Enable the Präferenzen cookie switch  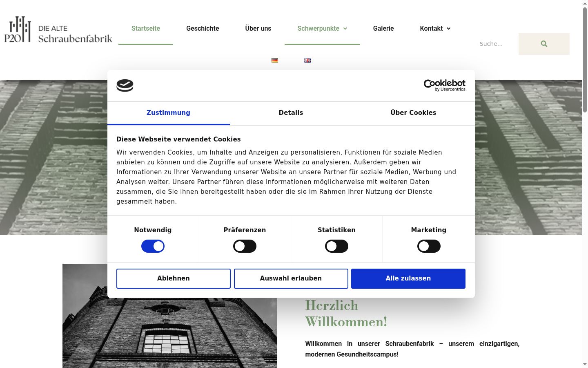(x=245, y=246)
